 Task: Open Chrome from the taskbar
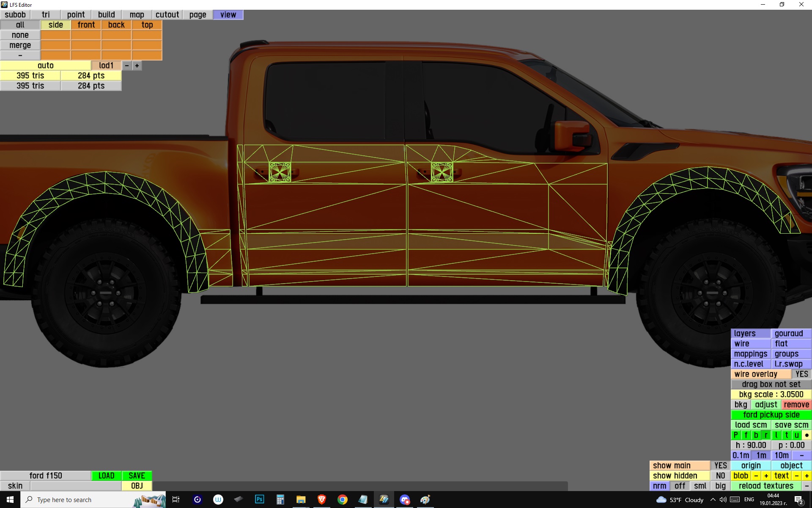coord(342,500)
